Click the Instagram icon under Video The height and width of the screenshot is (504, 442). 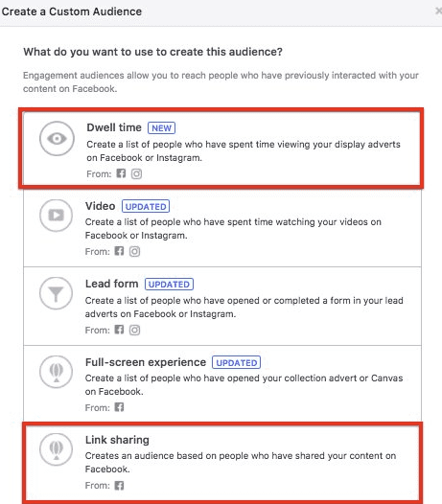tap(135, 251)
